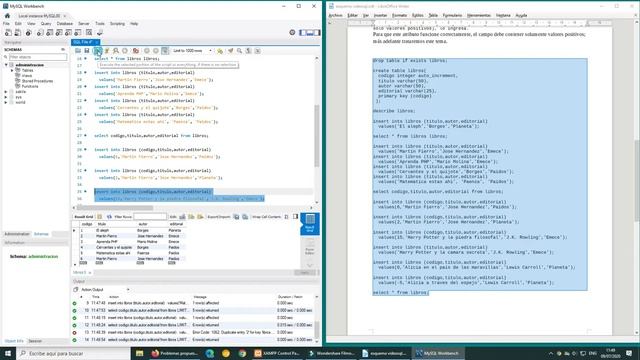Click the create new schema icon

click(x=40, y=33)
